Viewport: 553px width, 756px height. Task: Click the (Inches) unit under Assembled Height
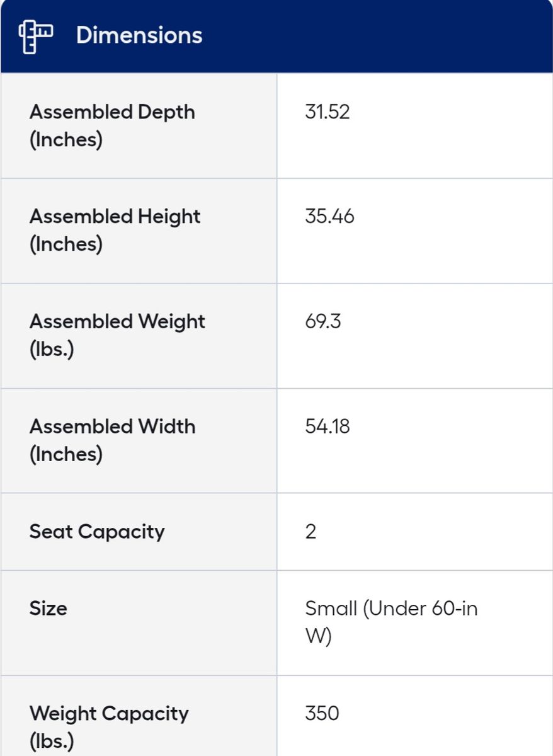pyautogui.click(x=66, y=244)
